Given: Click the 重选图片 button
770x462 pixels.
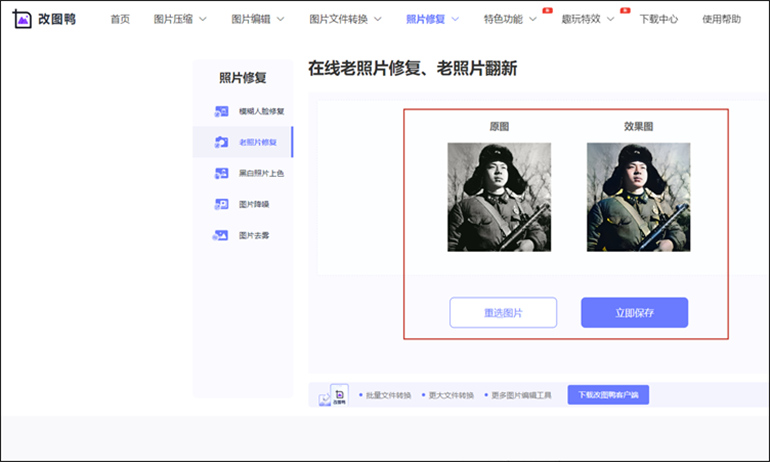Looking at the screenshot, I should [503, 312].
